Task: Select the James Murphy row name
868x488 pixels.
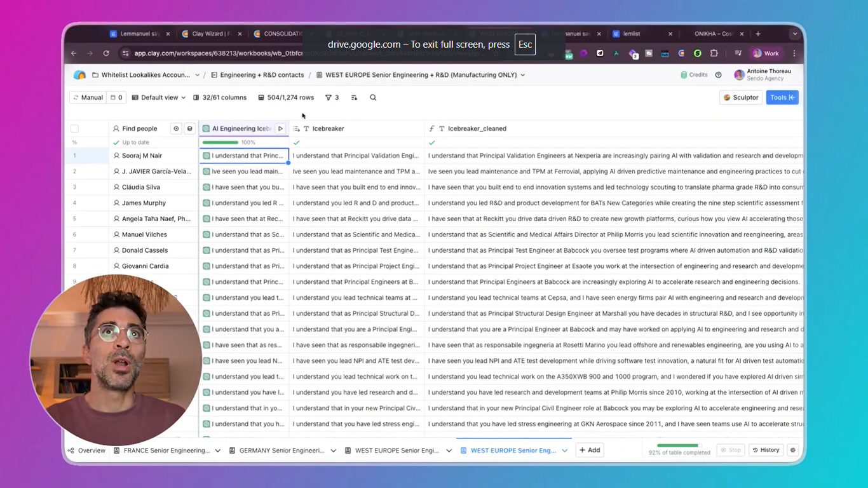Action: point(144,203)
